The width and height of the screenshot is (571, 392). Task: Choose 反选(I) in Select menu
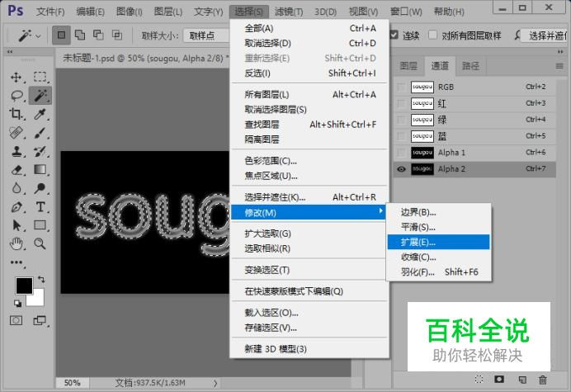pos(309,73)
